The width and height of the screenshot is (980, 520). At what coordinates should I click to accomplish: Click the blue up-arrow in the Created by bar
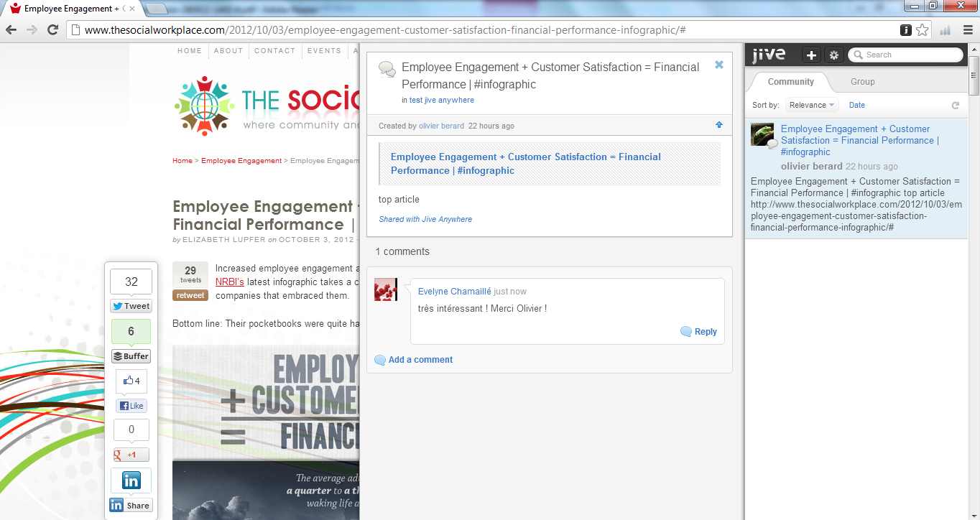pos(718,125)
